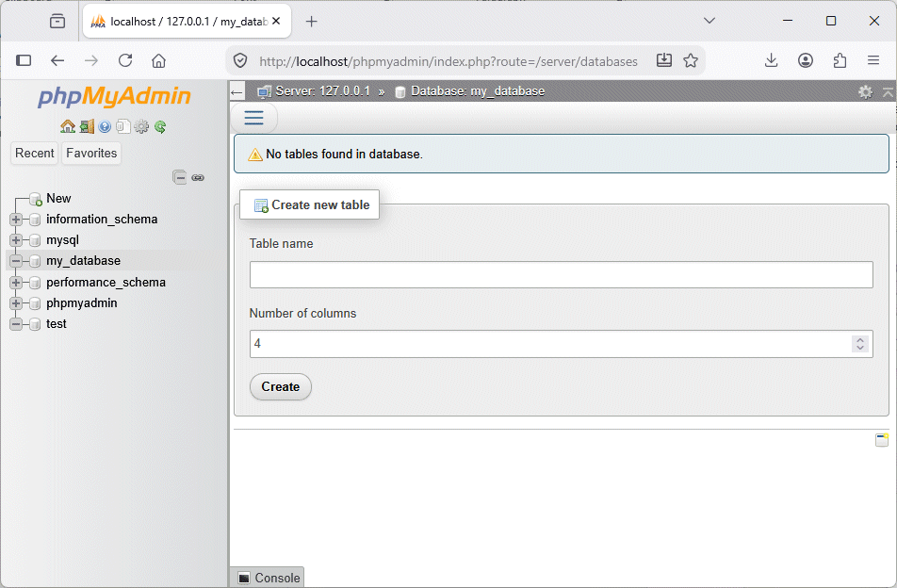This screenshot has height=588, width=897.
Task: Click install page icon in address bar
Action: coord(663,60)
